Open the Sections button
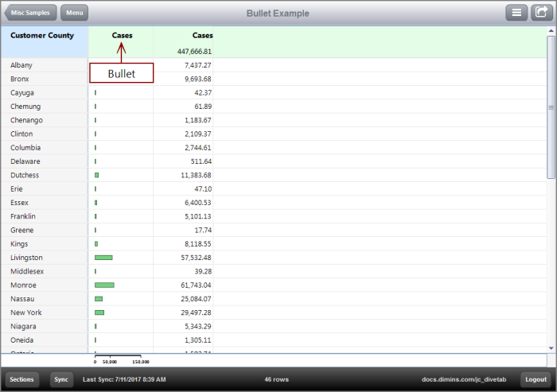The image size is (557, 392). (21, 379)
